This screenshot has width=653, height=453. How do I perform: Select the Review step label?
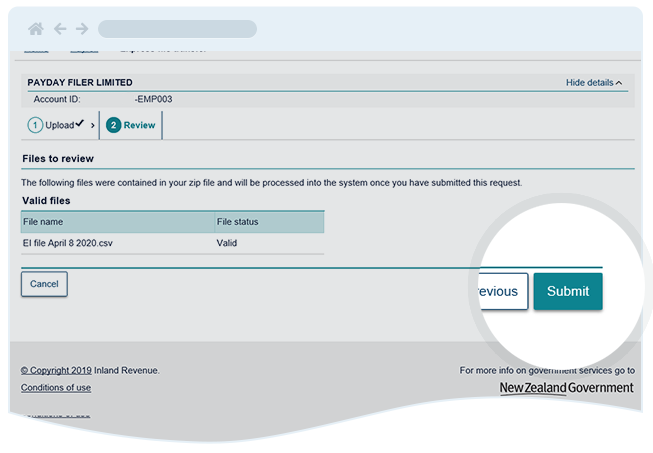(139, 125)
